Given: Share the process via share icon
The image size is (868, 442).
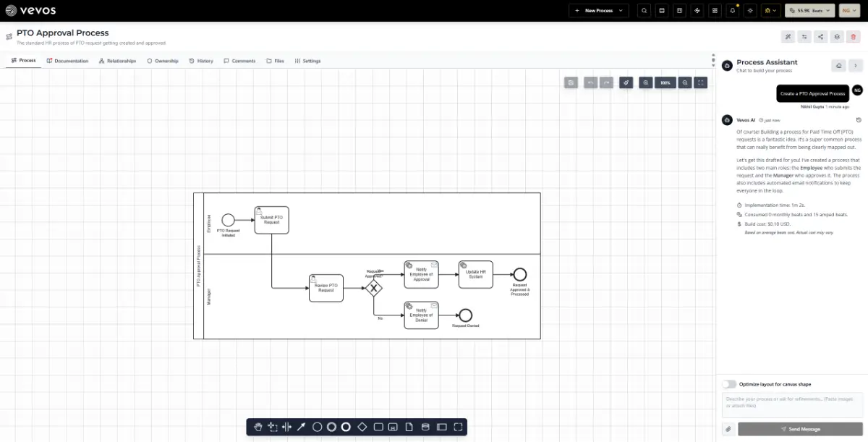Looking at the screenshot, I should pyautogui.click(x=821, y=37).
